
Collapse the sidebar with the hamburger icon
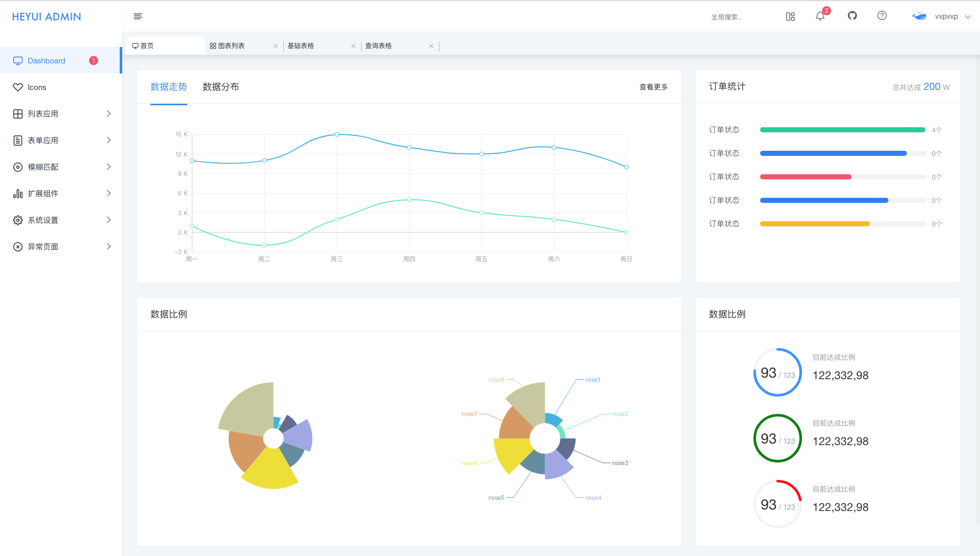pyautogui.click(x=138, y=16)
